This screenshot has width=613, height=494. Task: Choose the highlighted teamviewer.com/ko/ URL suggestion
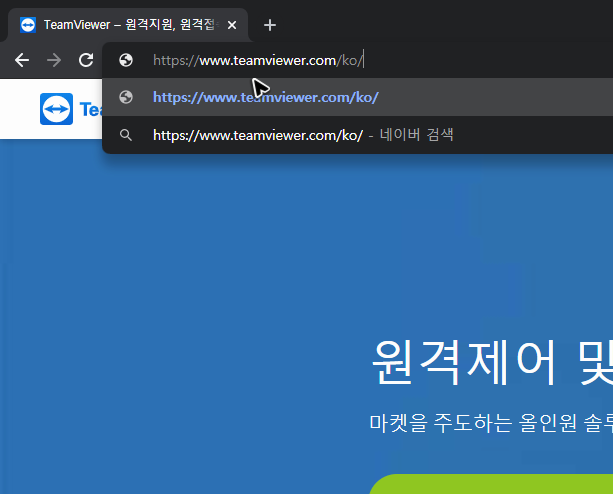pyautogui.click(x=357, y=97)
